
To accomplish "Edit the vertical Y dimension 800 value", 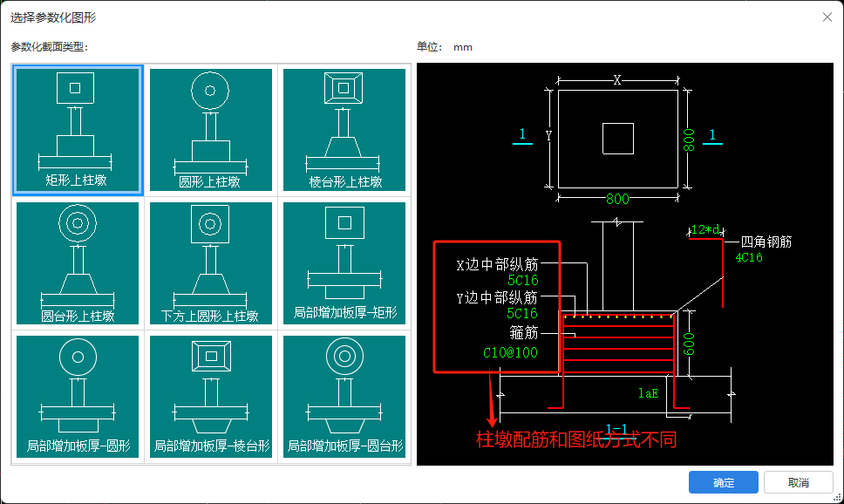I will (x=689, y=140).
